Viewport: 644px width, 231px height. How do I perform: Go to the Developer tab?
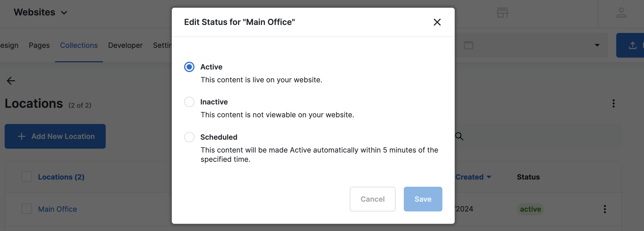coord(125,45)
